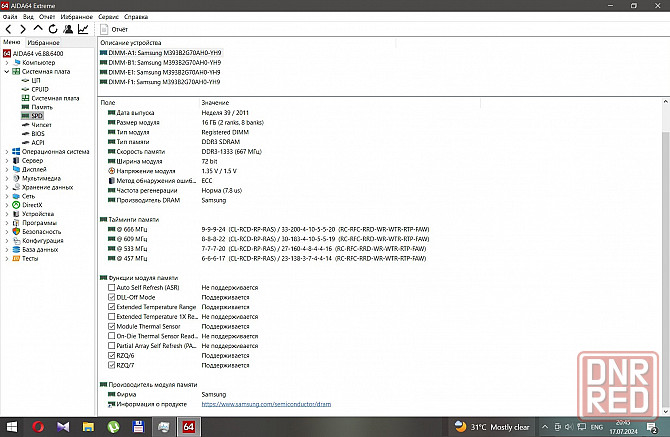This screenshot has width=670, height=437.
Task: Toggle Module Thermal Sensor checkbox
Action: pyautogui.click(x=112, y=326)
